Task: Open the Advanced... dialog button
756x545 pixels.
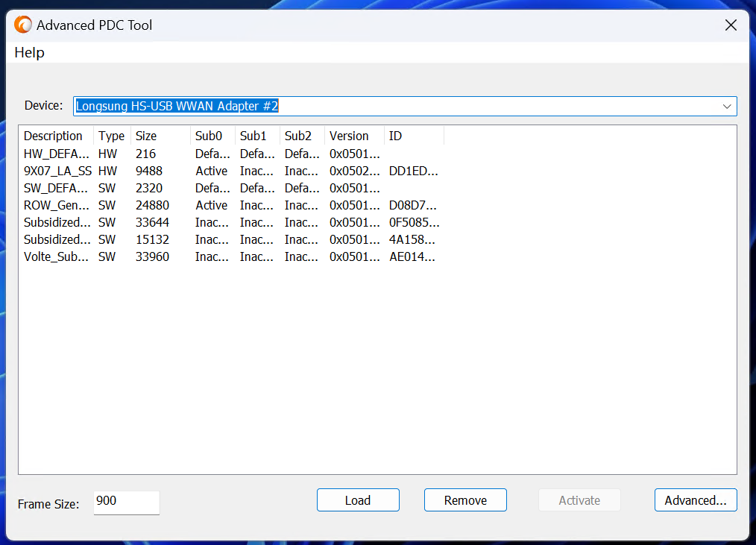Action: pyautogui.click(x=695, y=500)
